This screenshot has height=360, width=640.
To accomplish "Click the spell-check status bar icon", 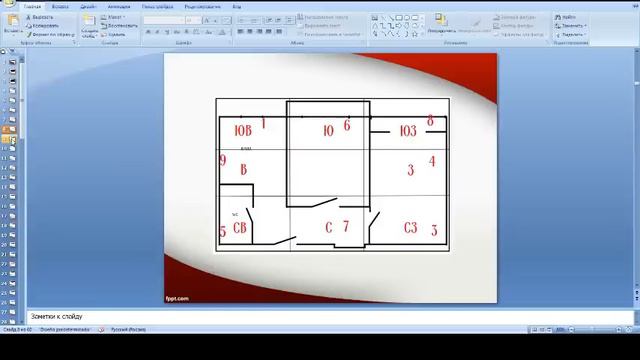I will pyautogui.click(x=101, y=329).
